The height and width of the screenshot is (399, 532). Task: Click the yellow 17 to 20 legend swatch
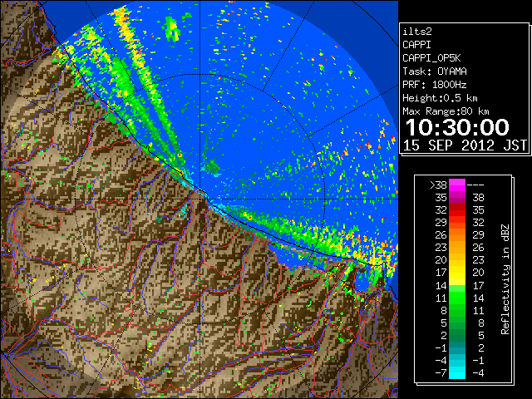[x=457, y=273]
